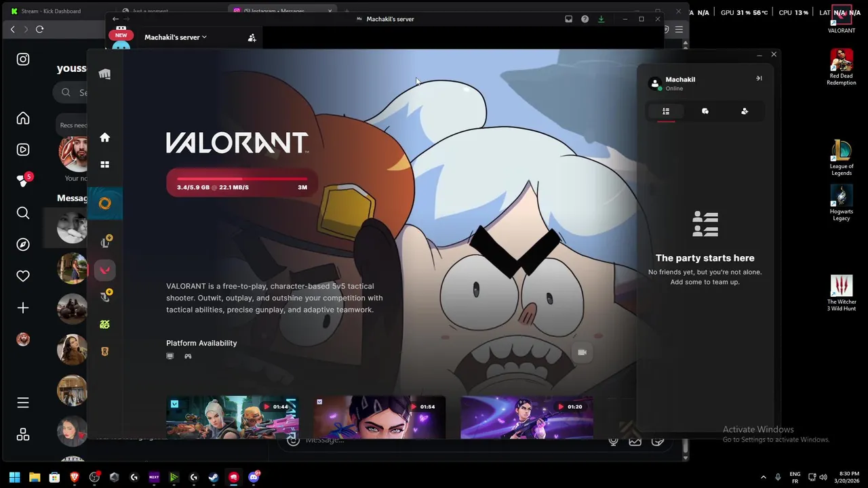Open the Hogwarts Legacy desktop shortcut
Viewport: 868px width, 488px height.
pos(842,203)
